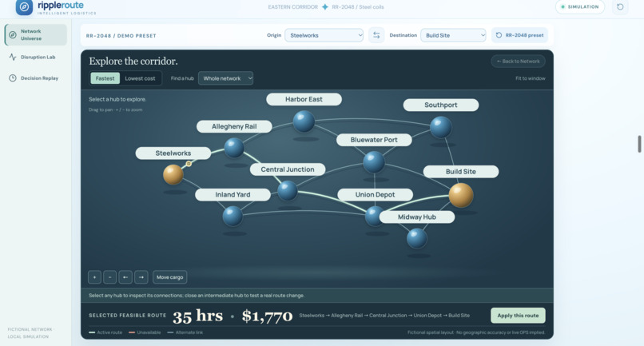Click Back to Network button

[x=518, y=62]
